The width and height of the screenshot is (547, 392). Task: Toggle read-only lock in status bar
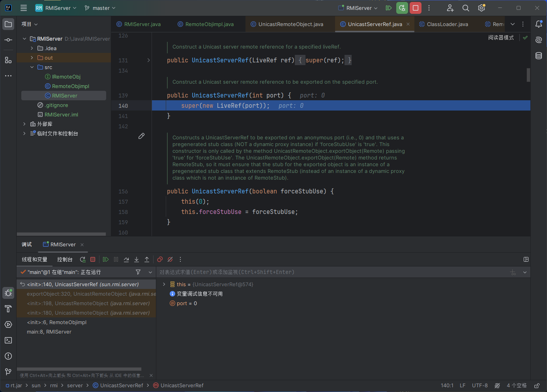click(x=537, y=386)
